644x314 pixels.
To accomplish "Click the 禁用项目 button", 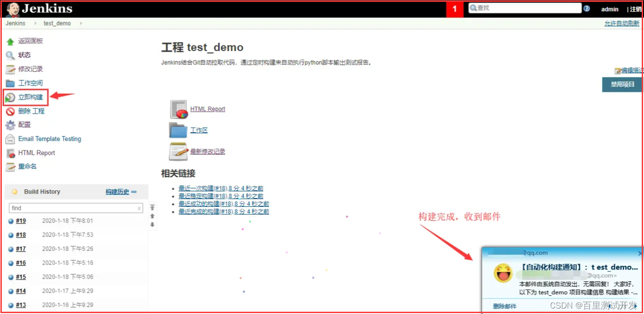I will 623,85.
